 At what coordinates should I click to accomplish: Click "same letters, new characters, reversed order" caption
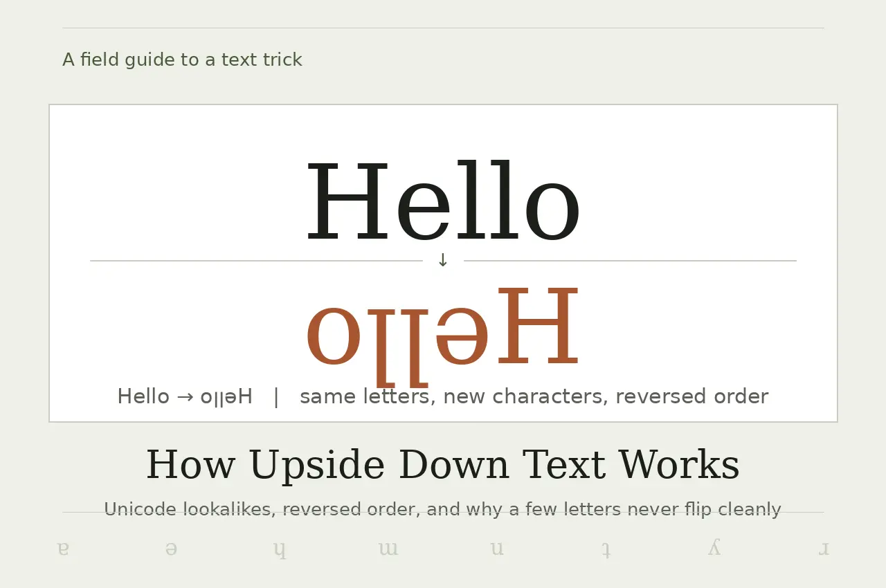(x=534, y=396)
